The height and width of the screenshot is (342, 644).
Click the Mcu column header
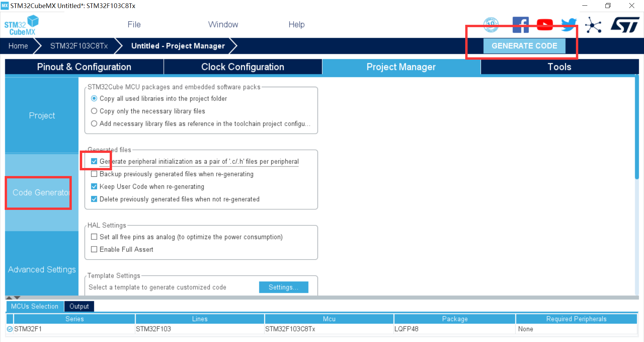pyautogui.click(x=329, y=319)
